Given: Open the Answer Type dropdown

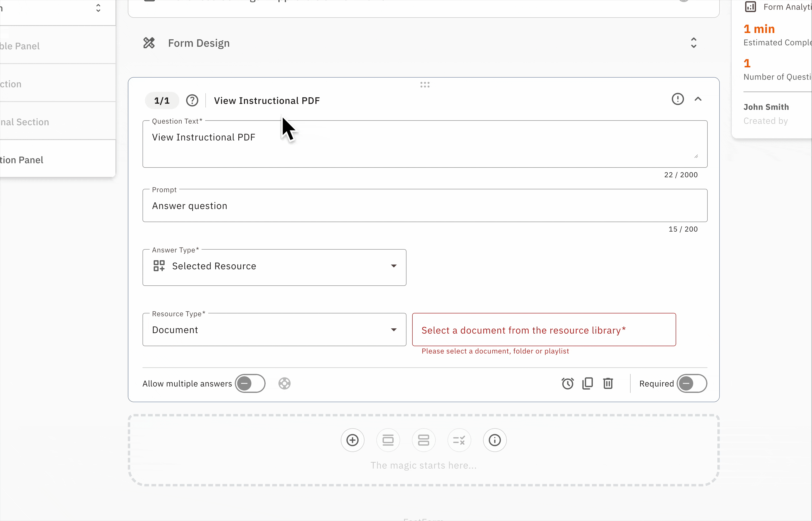Looking at the screenshot, I should pyautogui.click(x=274, y=267).
